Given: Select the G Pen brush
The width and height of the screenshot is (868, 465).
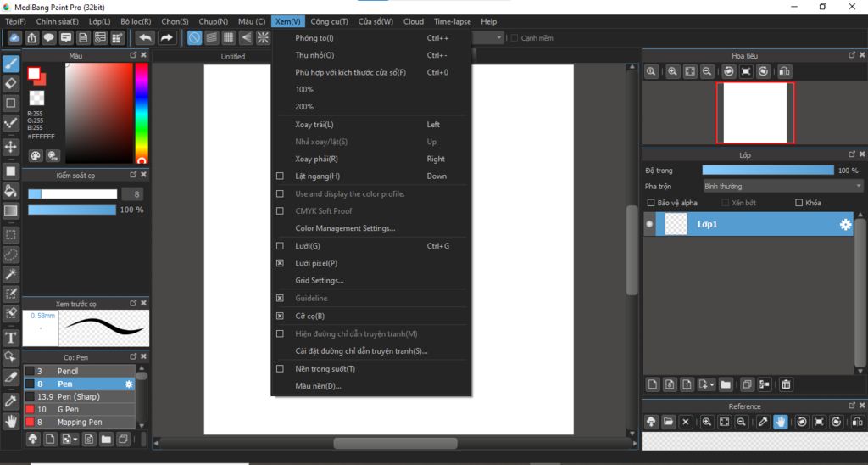Looking at the screenshot, I should tap(79, 409).
